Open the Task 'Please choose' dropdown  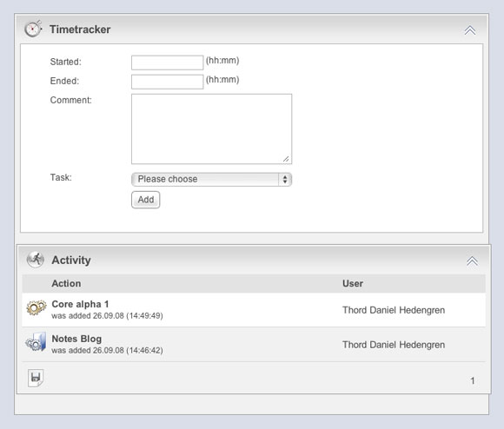[x=211, y=179]
